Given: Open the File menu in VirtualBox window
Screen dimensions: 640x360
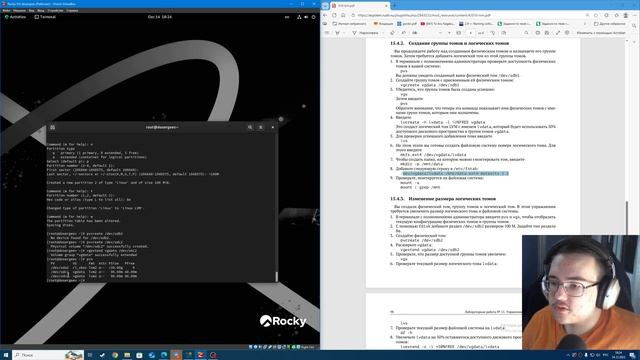Looking at the screenshot, I should coord(6,11).
